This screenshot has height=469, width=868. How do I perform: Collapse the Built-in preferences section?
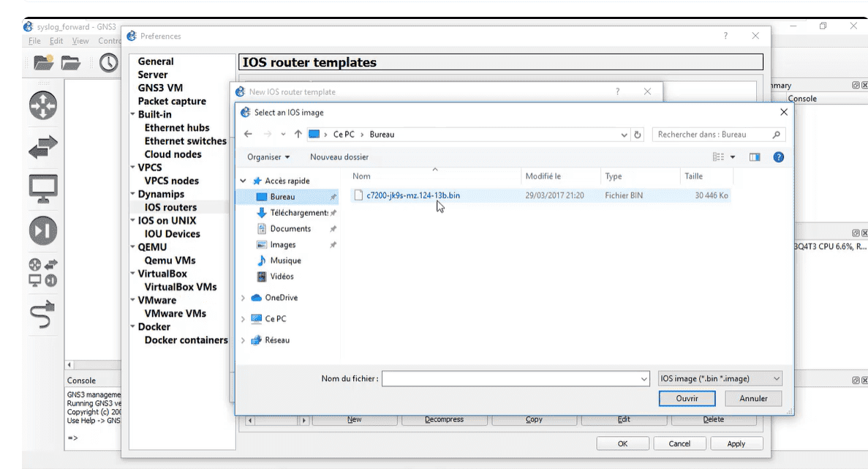pyautogui.click(x=133, y=114)
